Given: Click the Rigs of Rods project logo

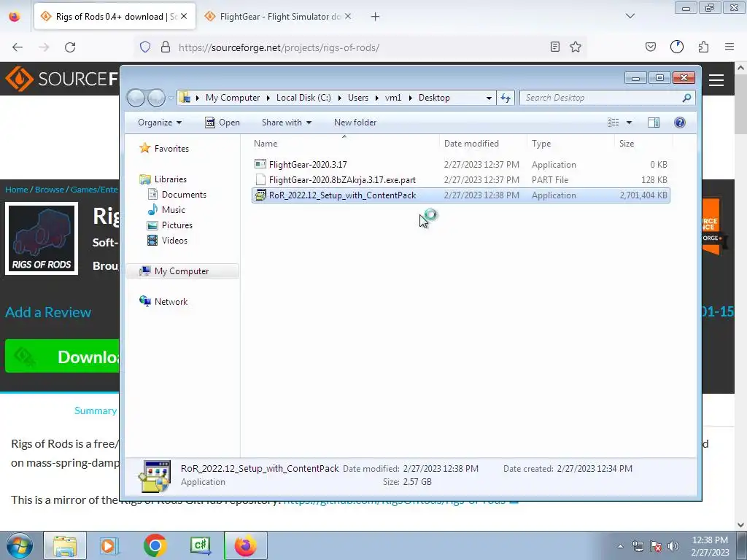Looking at the screenshot, I should [42, 238].
